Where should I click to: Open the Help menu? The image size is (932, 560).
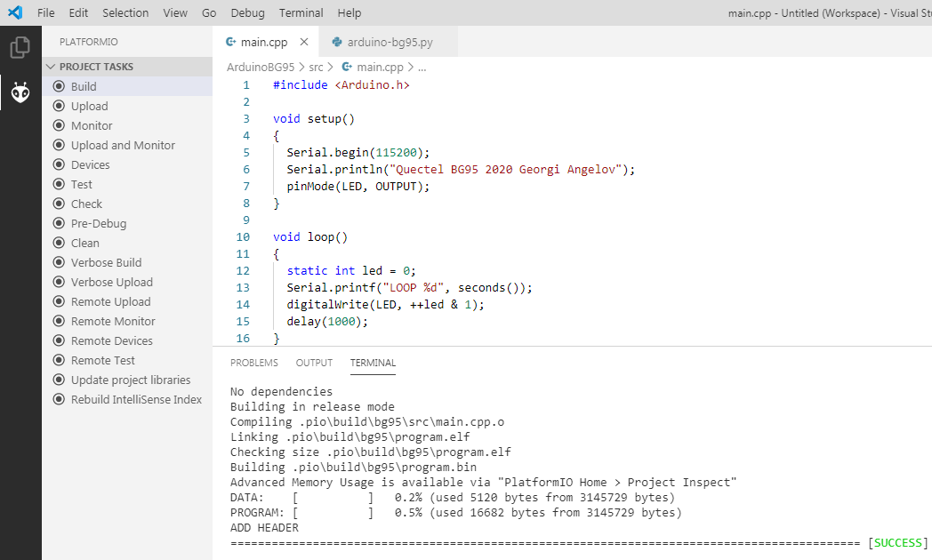click(349, 12)
